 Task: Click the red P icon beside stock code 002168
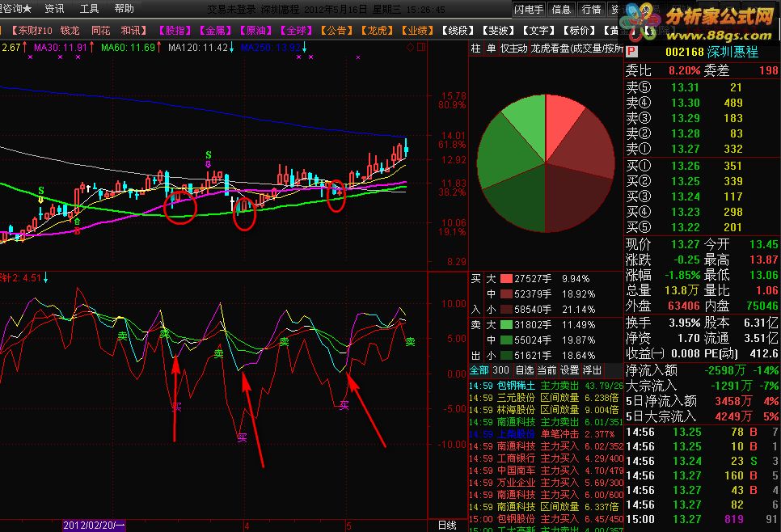point(631,52)
